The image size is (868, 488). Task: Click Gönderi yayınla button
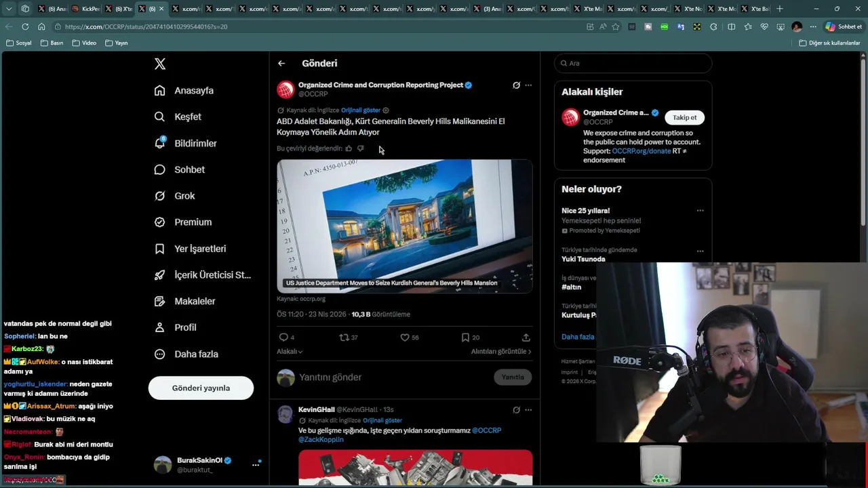tap(201, 388)
